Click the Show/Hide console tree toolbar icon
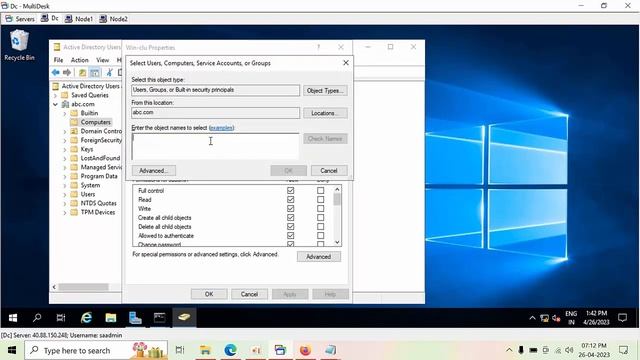This screenshot has height=360, width=640. coord(95,73)
